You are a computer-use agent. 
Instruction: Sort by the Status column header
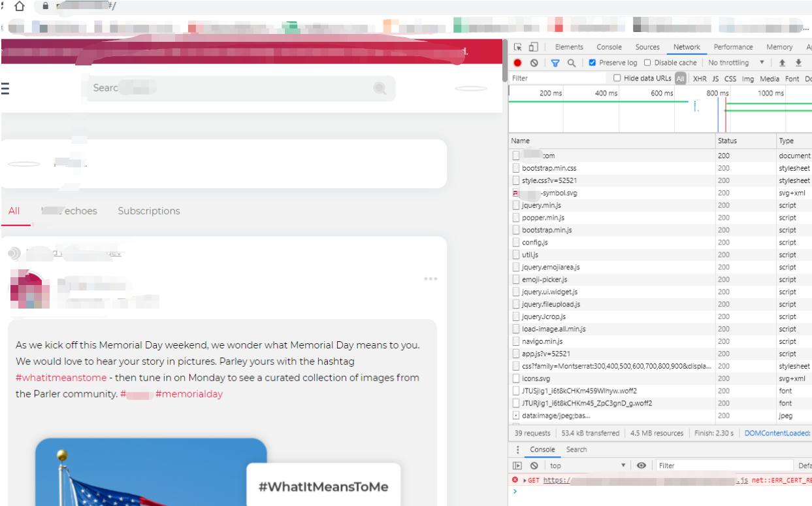[745, 141]
